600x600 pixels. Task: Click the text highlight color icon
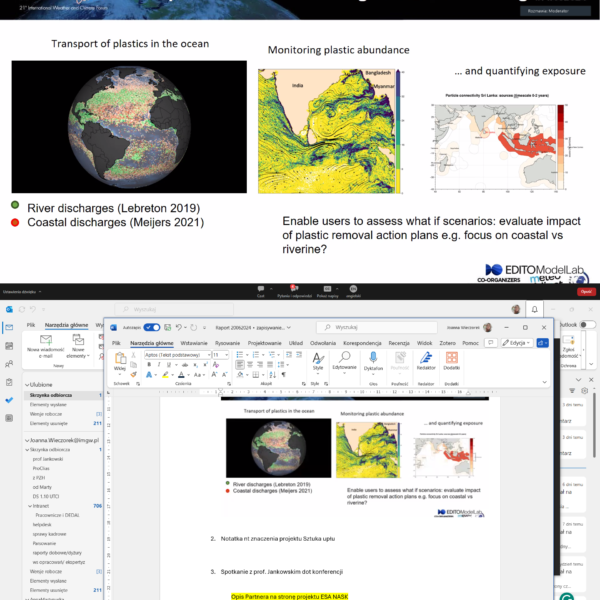(x=165, y=375)
